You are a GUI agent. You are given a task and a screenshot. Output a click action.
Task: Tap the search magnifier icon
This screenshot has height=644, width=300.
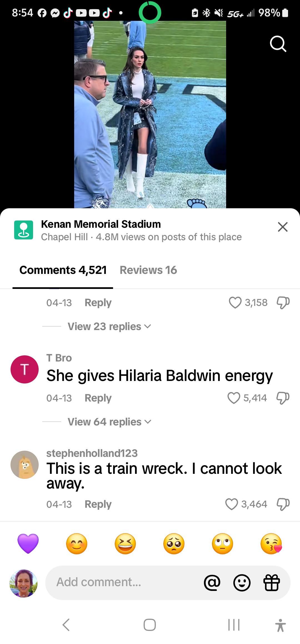[x=278, y=44]
